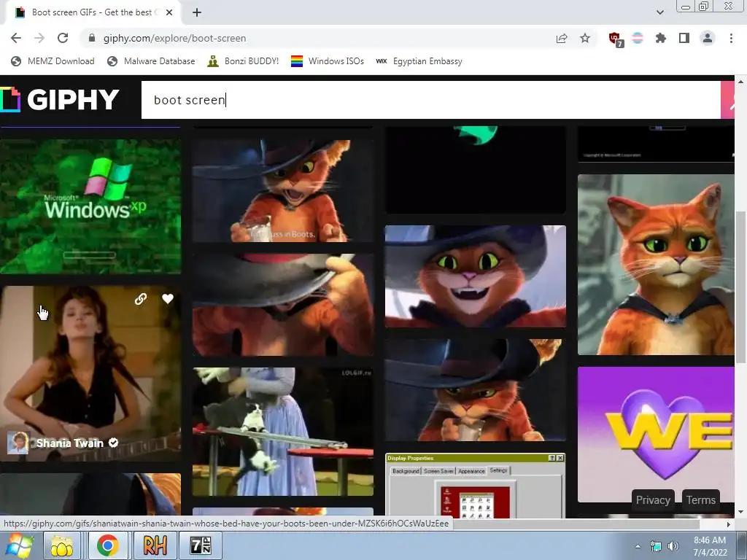This screenshot has height=560, width=747.
Task: Open the cat jumping off table GIF
Action: tap(283, 432)
